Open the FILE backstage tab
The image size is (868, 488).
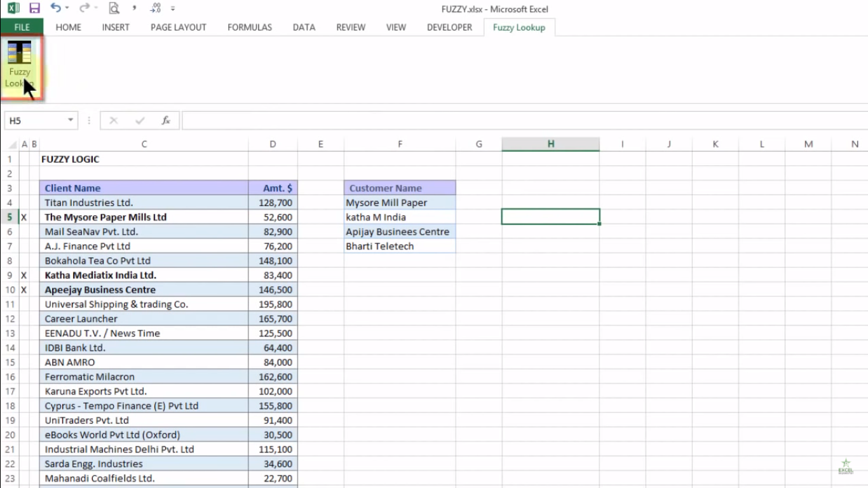tap(22, 27)
